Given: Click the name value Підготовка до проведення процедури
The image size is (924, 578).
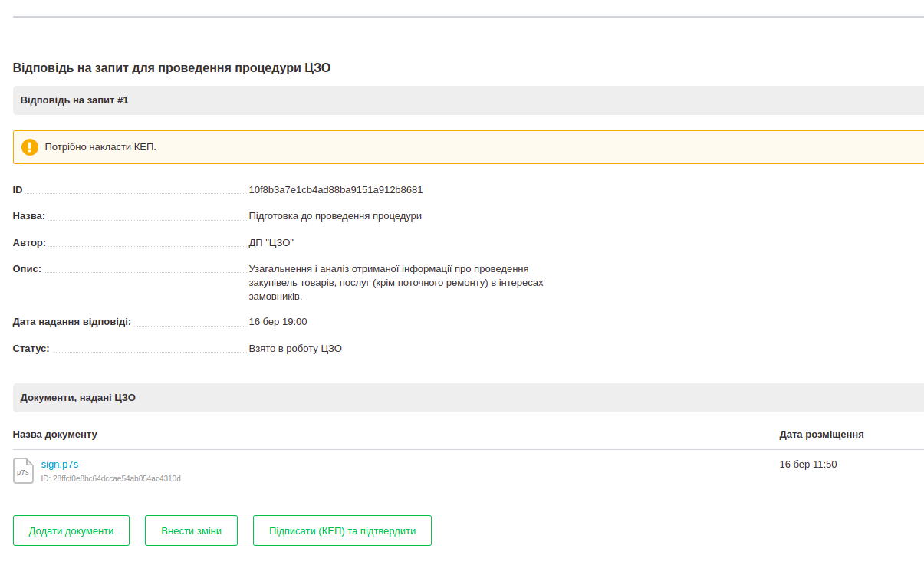Looking at the screenshot, I should (335, 216).
